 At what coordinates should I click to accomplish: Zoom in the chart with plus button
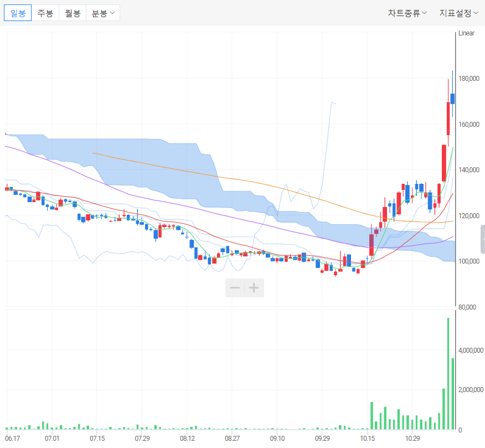click(254, 288)
